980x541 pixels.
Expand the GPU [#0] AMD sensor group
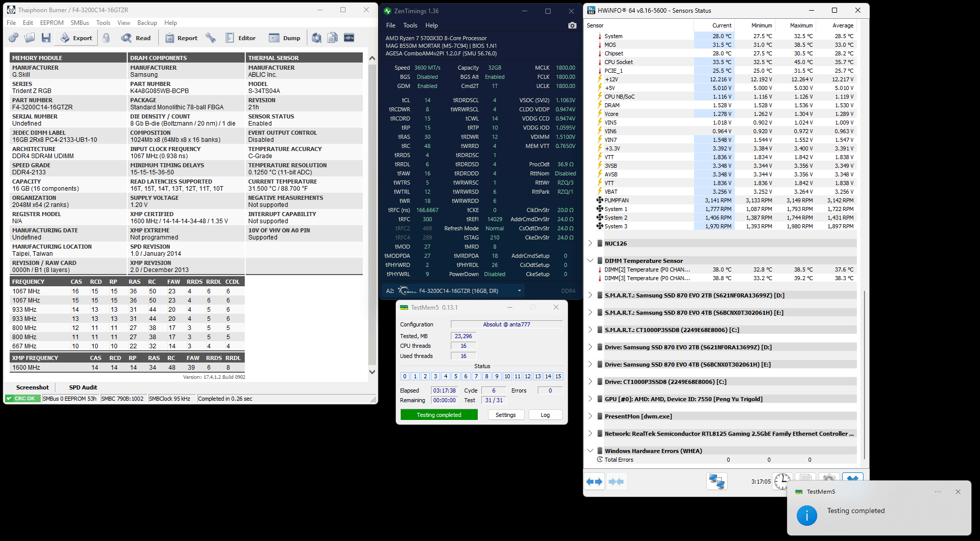coord(590,399)
